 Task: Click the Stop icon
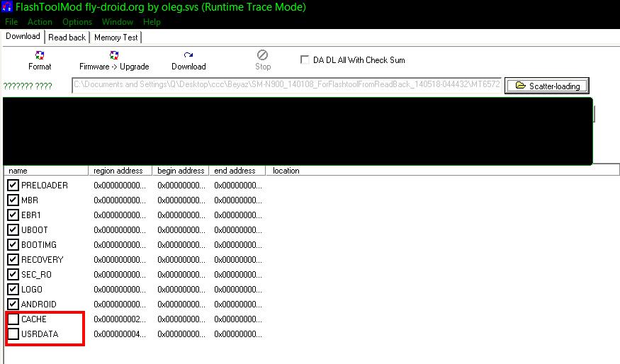[263, 55]
